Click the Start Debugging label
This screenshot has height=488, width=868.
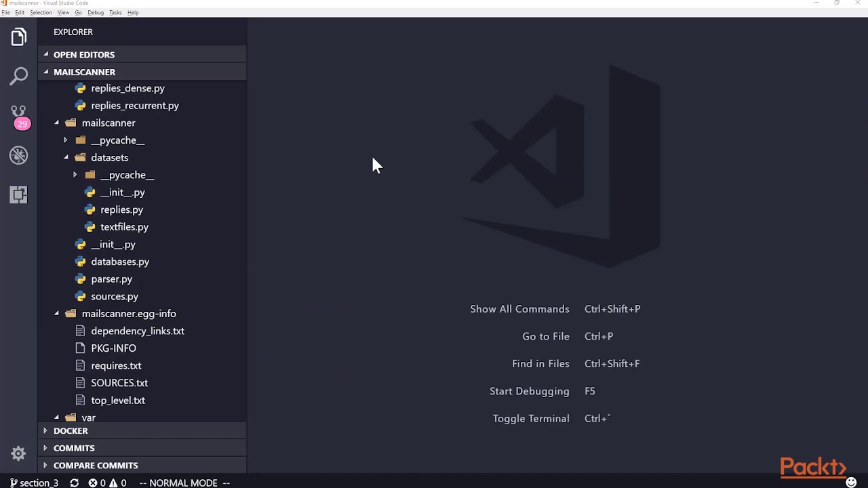(x=530, y=391)
